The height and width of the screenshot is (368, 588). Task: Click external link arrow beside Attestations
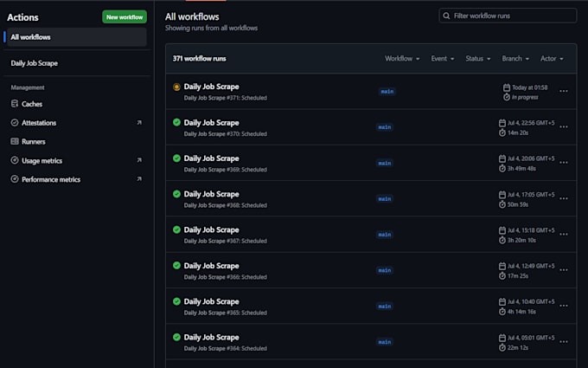(139, 122)
